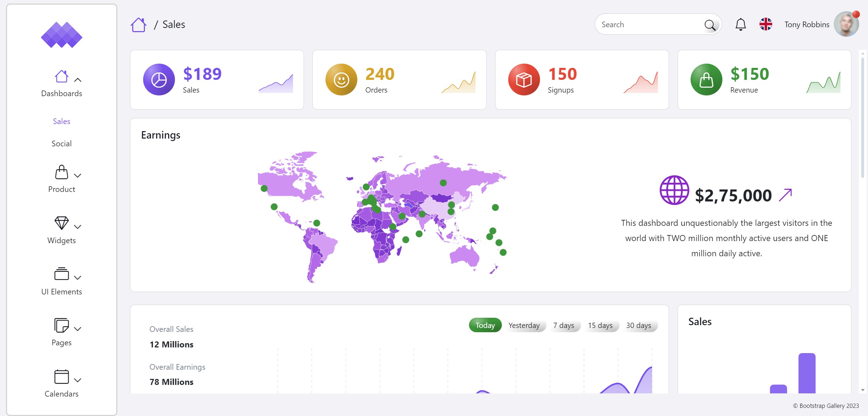Click the purple Sales pie-chart icon
Screen dimensions: 868x416
(159, 80)
